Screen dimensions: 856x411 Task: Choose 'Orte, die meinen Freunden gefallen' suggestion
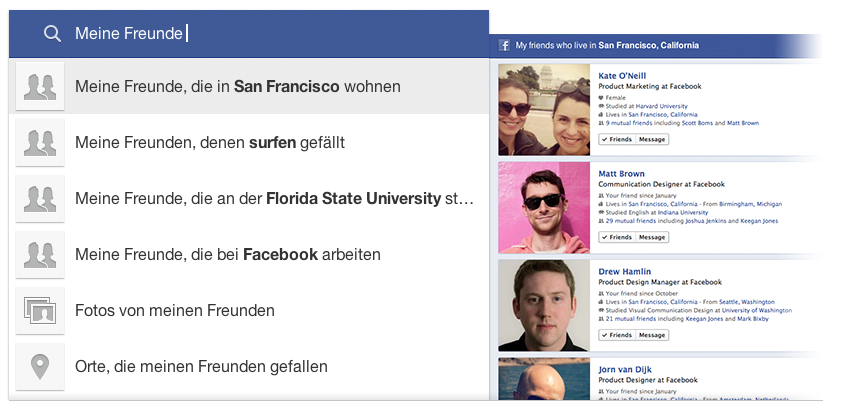[x=201, y=367]
